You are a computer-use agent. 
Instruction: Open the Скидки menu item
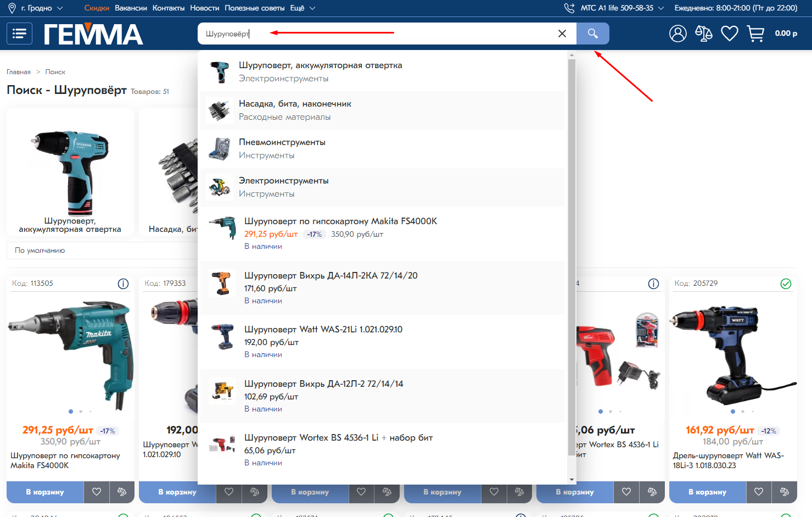coord(97,8)
